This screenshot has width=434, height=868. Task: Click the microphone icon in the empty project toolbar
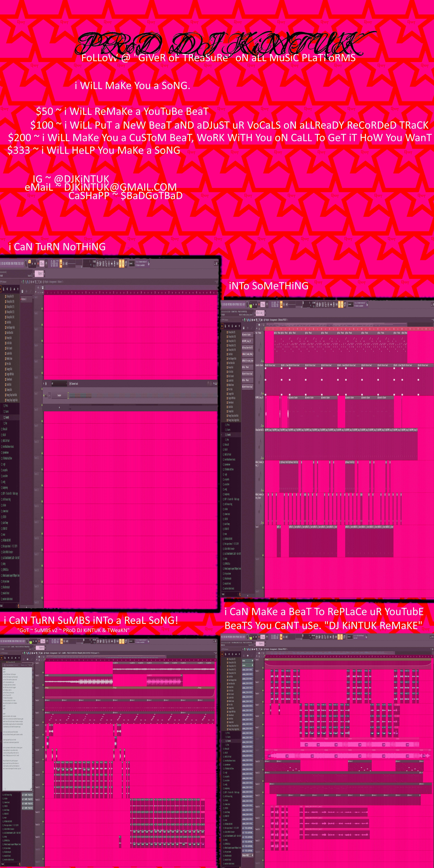click(115, 264)
